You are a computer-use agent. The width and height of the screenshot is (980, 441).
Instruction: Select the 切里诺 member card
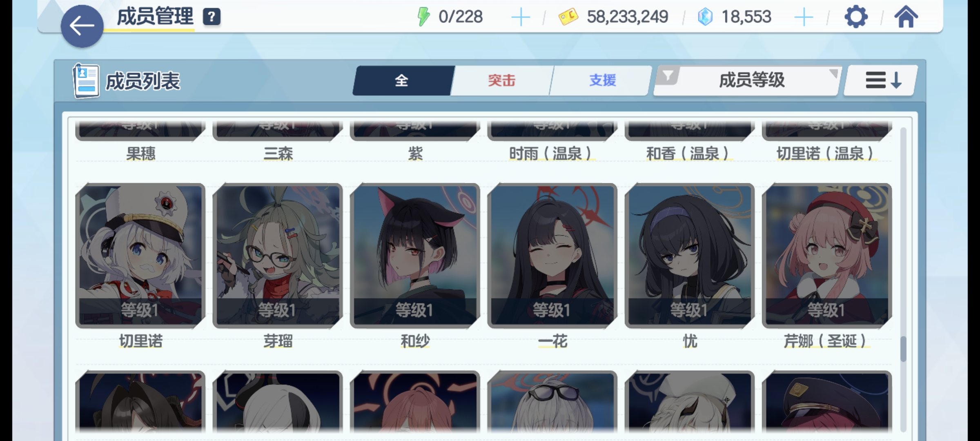(x=140, y=266)
